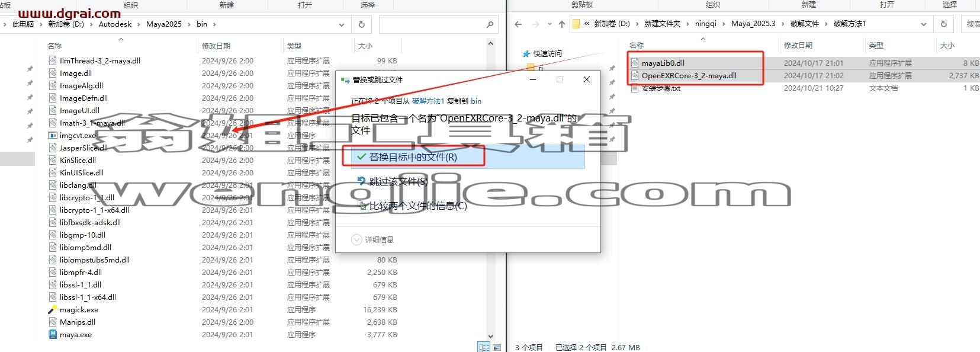Click the Manips.dll file icon
The width and height of the screenshot is (980, 352).
coord(53,322)
